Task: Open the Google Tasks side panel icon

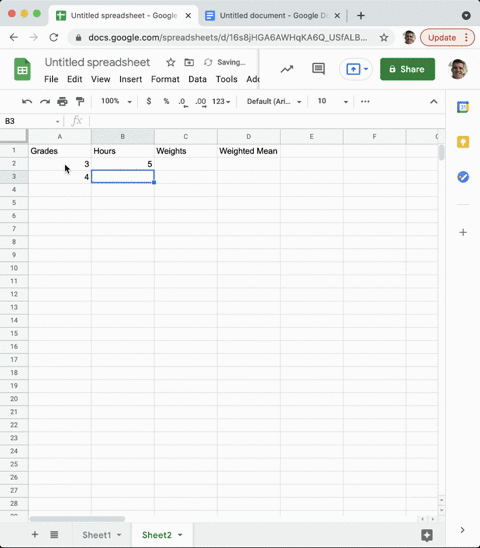Action: pos(463,177)
